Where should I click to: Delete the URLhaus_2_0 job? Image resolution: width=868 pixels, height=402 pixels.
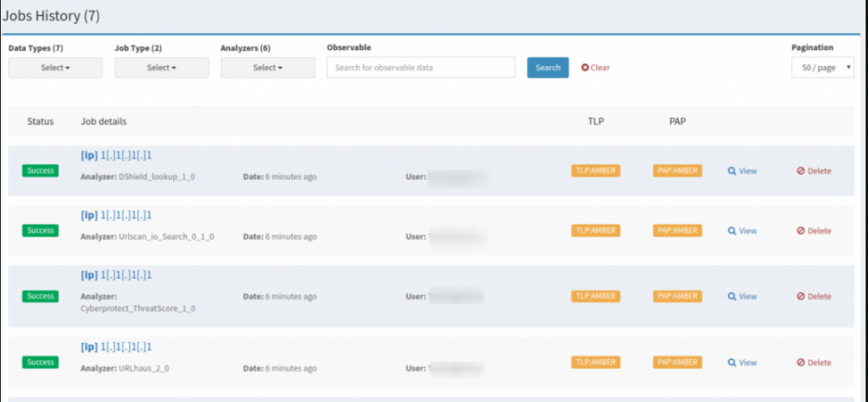(814, 363)
